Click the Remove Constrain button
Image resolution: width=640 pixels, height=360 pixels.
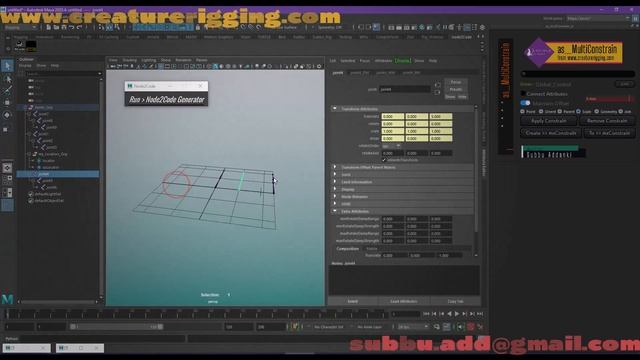tap(607, 121)
